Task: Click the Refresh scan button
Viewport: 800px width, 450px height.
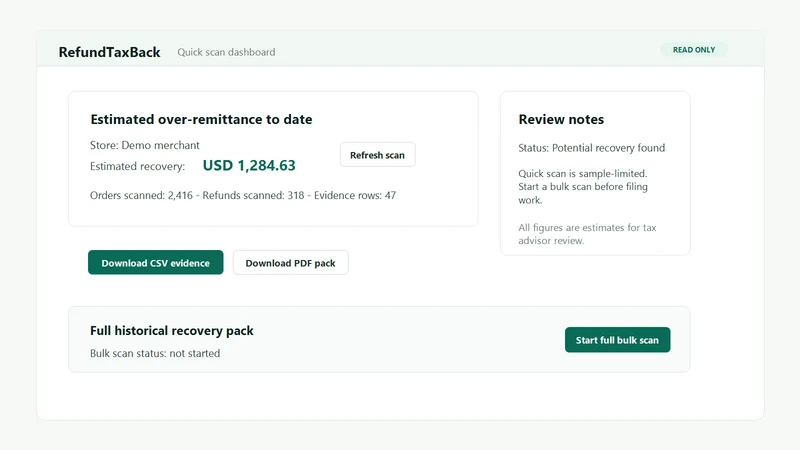Action: [x=378, y=155]
